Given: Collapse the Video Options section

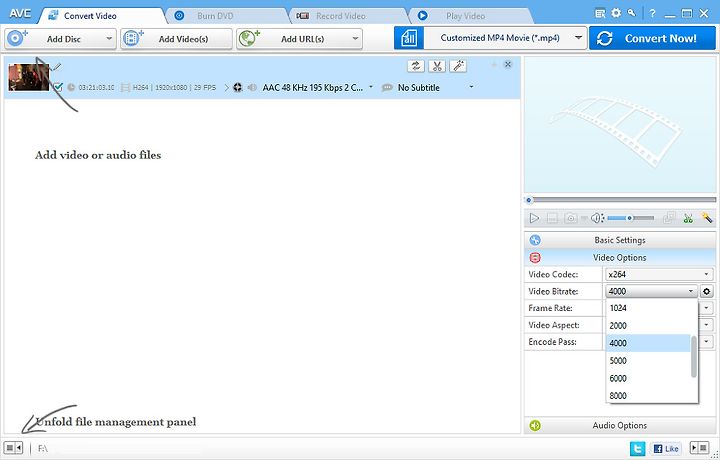Looking at the screenshot, I should [x=620, y=258].
